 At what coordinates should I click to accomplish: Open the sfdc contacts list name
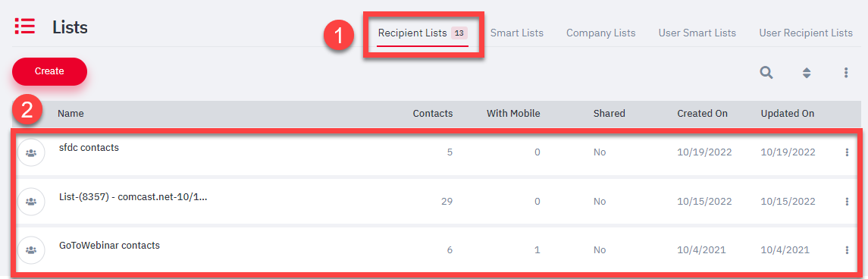click(x=89, y=148)
